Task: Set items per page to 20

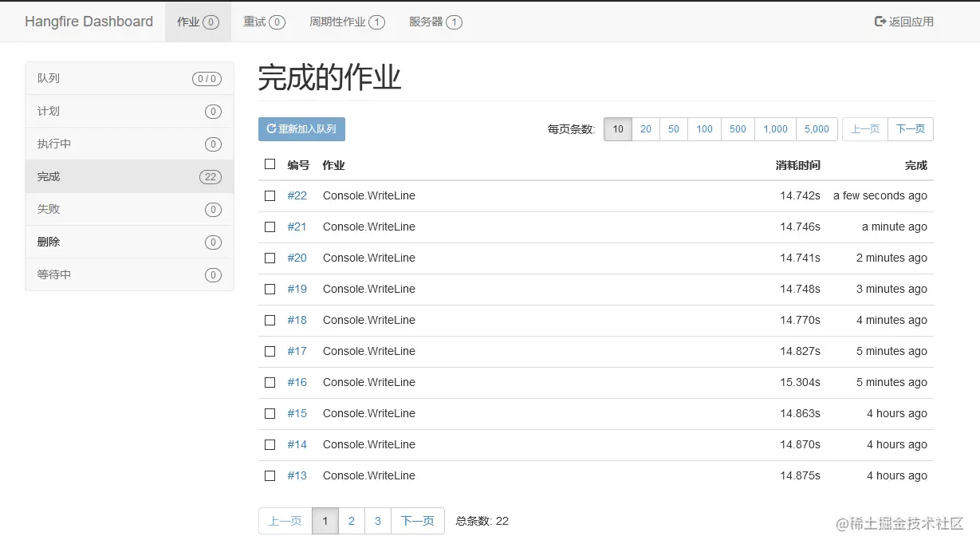Action: 646,129
